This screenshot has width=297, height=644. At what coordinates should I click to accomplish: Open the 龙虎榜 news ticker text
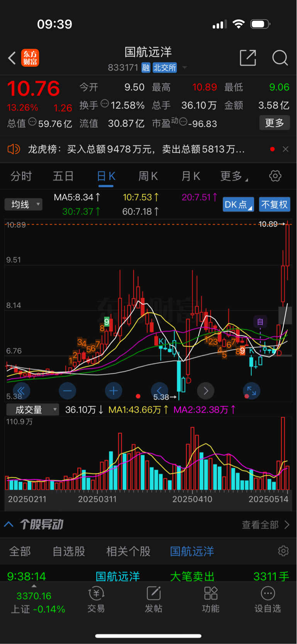(136, 149)
